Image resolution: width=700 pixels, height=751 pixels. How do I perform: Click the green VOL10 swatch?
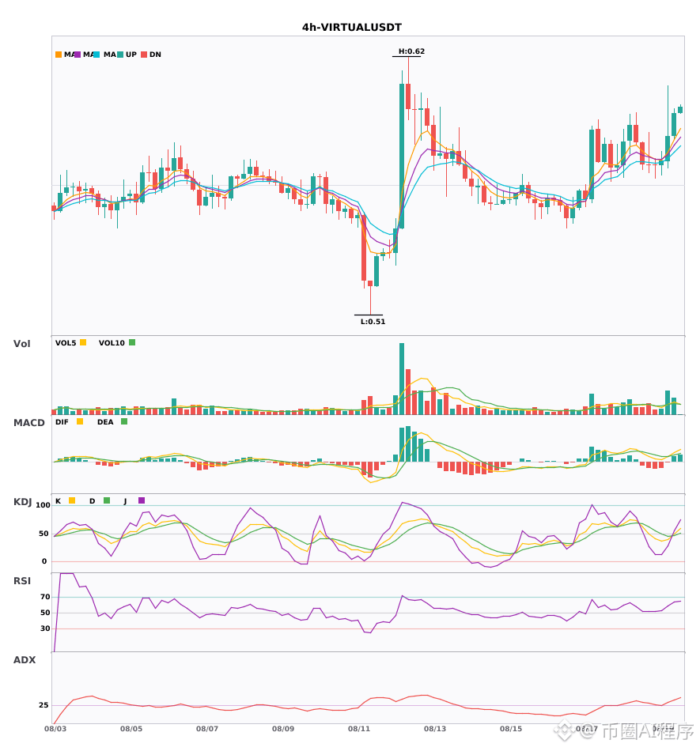[132, 342]
